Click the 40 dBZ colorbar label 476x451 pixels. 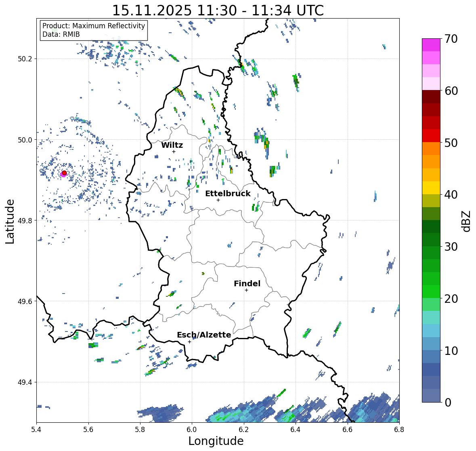click(x=451, y=195)
